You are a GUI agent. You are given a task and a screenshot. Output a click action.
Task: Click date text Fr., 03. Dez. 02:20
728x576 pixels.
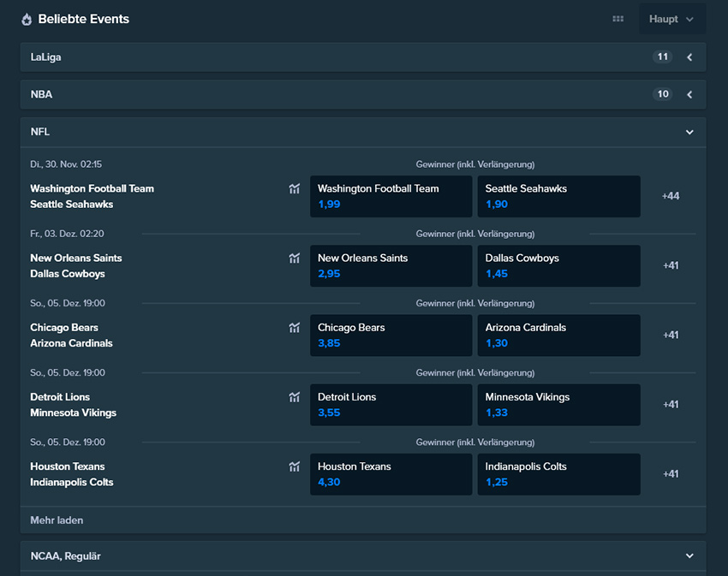point(67,234)
